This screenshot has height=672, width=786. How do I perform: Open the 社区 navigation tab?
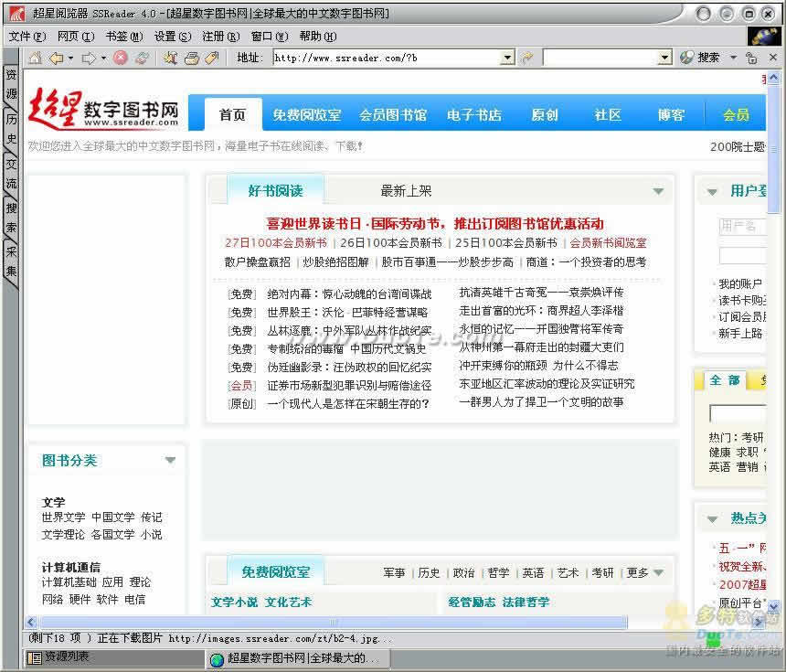click(x=608, y=115)
